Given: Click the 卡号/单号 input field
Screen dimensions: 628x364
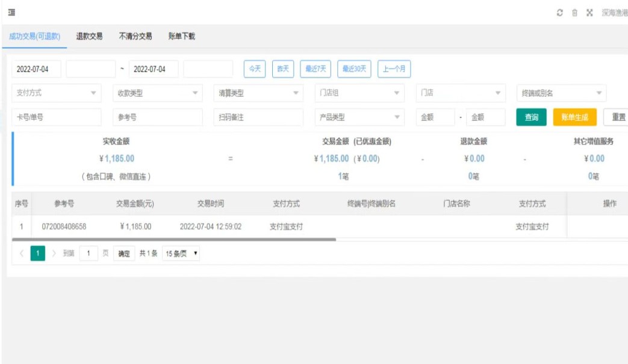Looking at the screenshot, I should (57, 117).
